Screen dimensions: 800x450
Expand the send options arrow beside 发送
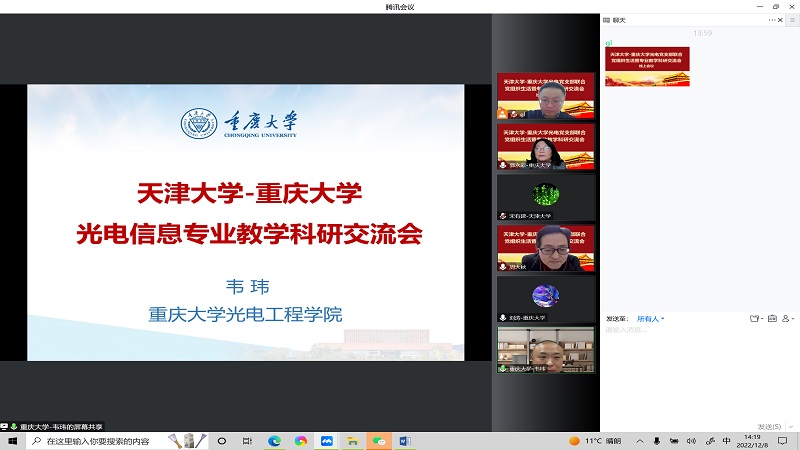(x=790, y=426)
